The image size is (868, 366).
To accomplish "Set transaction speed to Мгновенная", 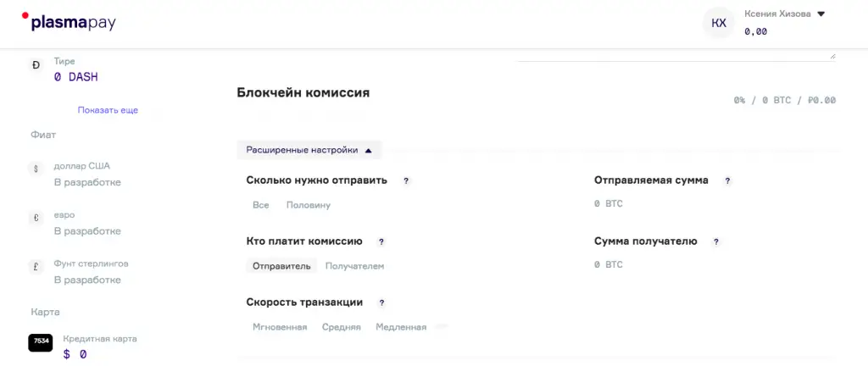I will pos(280,327).
